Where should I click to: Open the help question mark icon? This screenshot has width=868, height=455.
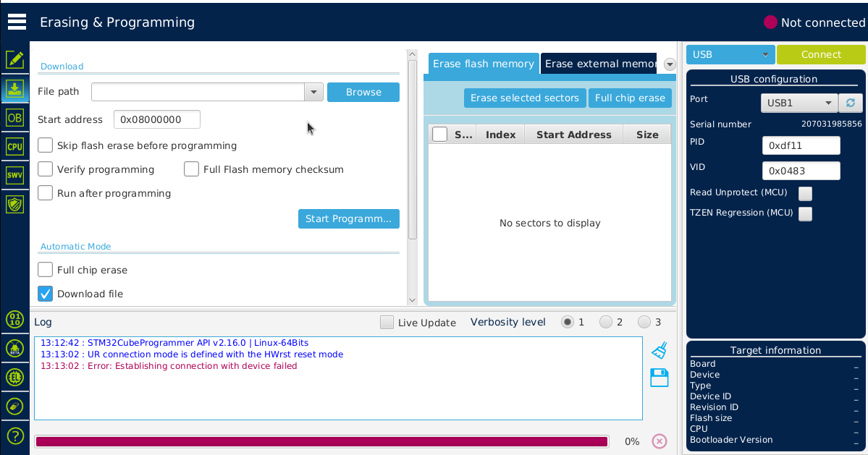(14, 435)
